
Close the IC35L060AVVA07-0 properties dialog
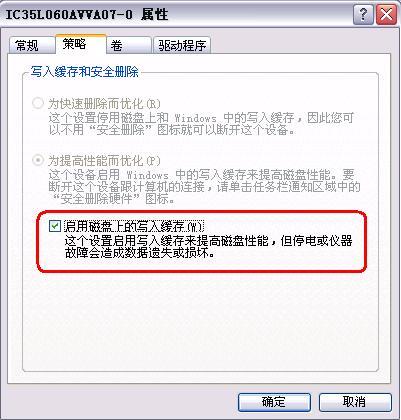(x=386, y=14)
